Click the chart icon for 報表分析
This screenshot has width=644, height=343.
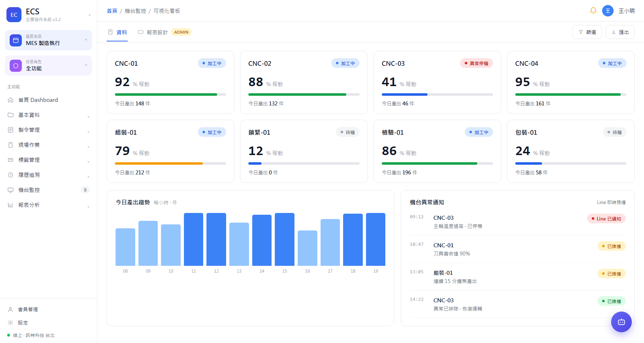pos(11,205)
